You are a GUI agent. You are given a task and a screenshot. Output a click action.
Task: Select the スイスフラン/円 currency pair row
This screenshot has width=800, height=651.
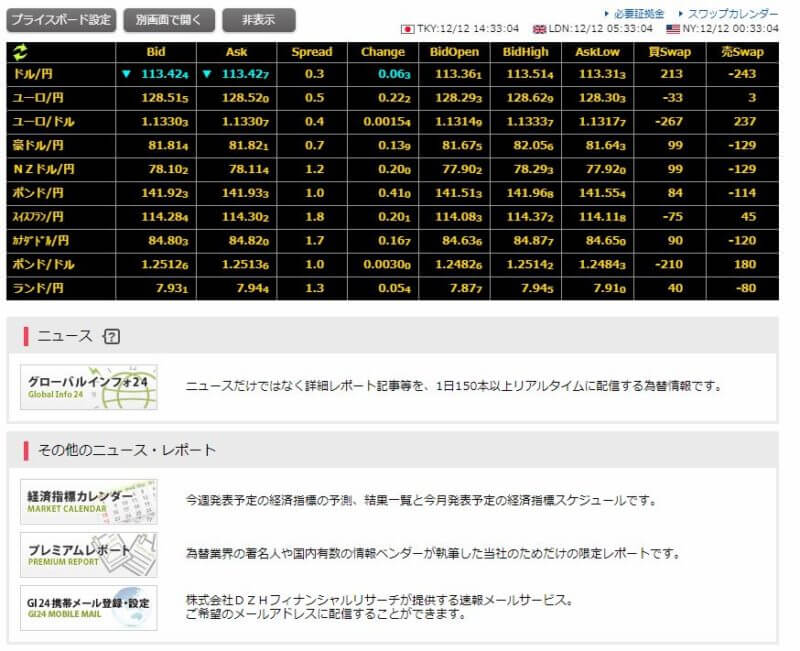coord(392,217)
